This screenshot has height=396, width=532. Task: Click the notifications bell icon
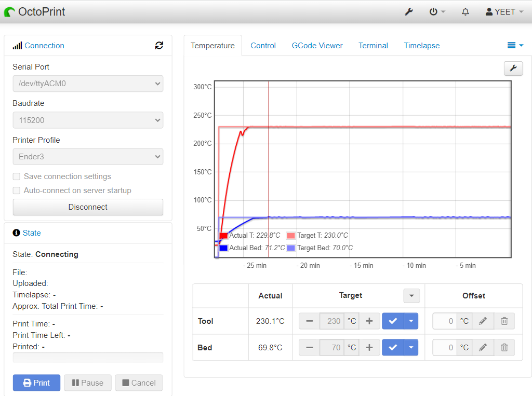pyautogui.click(x=465, y=11)
